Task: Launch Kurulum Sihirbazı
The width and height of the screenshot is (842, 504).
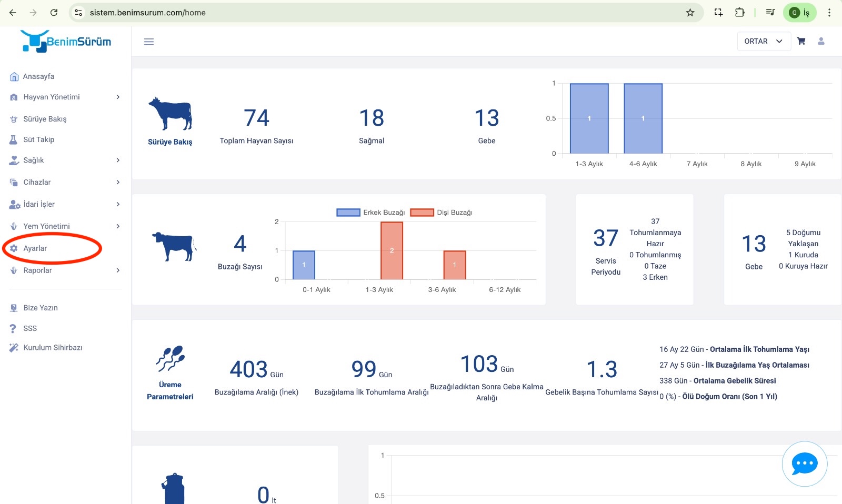Action: (53, 348)
